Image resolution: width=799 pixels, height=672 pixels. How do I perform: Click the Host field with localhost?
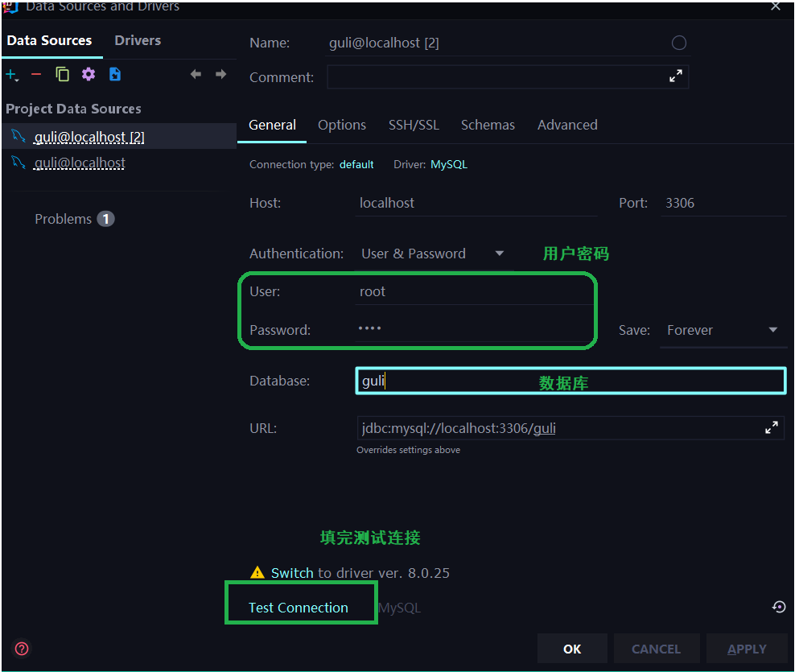point(476,203)
